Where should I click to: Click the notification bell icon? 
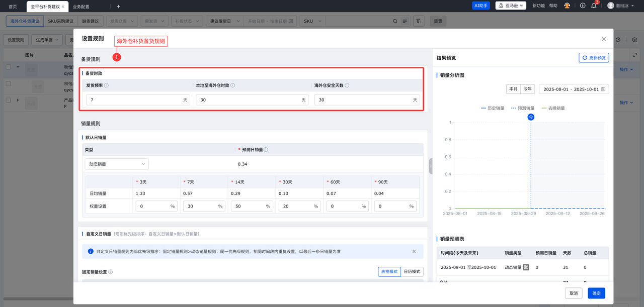pyautogui.click(x=594, y=6)
